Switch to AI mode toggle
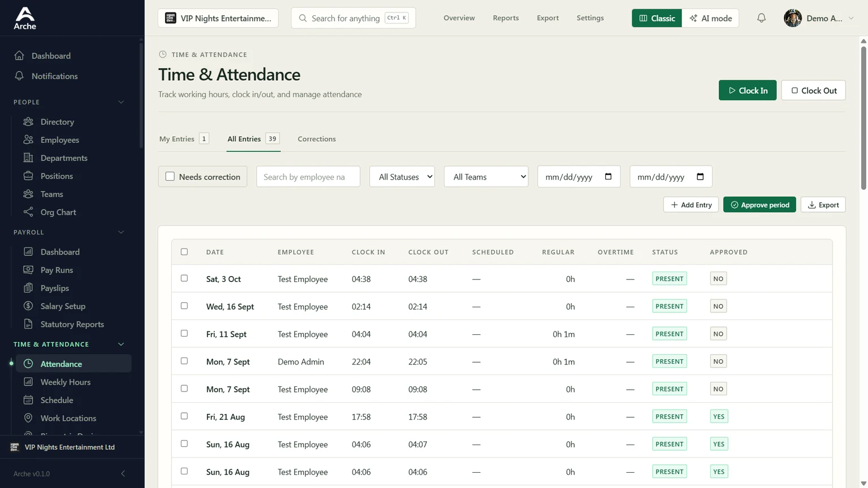This screenshot has height=488, width=868. click(710, 18)
